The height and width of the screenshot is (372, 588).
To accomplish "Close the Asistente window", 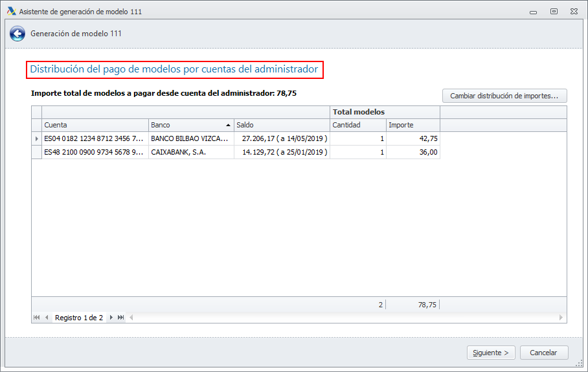I will (574, 12).
